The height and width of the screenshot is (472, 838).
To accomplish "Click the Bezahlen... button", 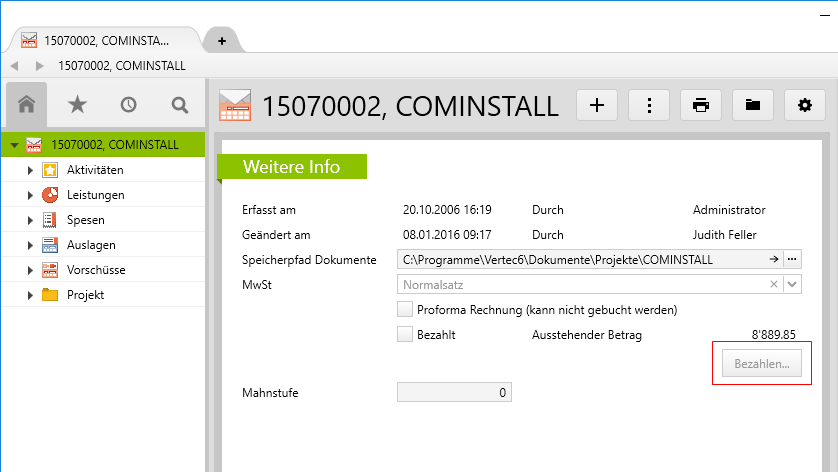I will coord(761,364).
